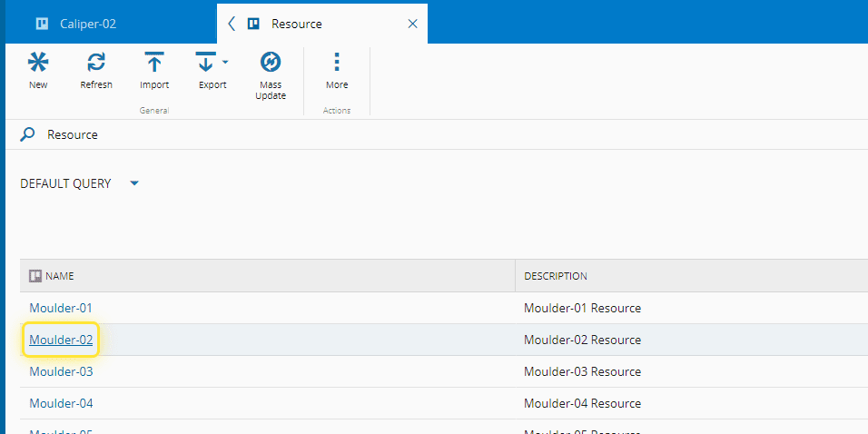Open the Moulder-01 resource link
The height and width of the screenshot is (434, 868).
coord(61,308)
